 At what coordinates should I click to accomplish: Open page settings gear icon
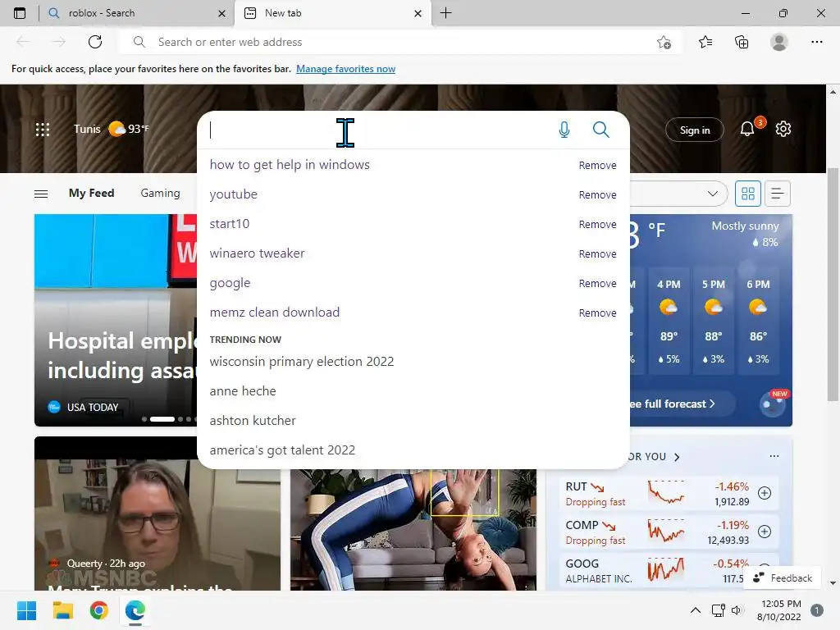pos(783,129)
